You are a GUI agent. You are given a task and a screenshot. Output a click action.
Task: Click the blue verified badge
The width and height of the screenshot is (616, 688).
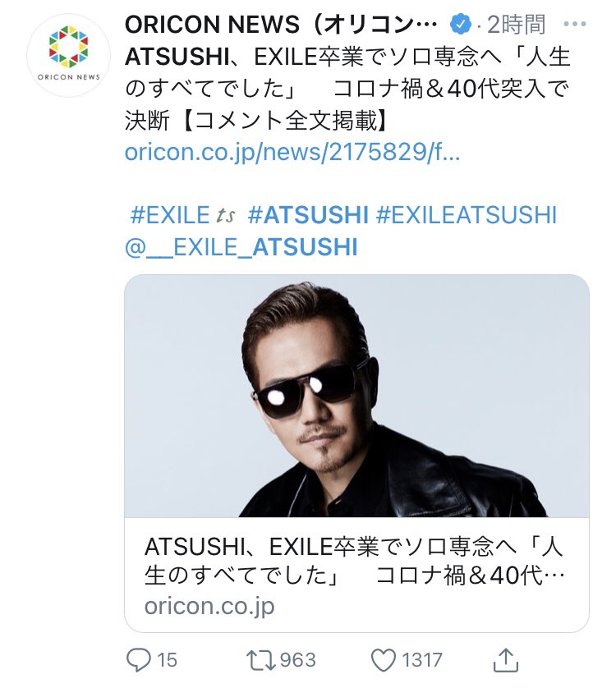(460, 24)
